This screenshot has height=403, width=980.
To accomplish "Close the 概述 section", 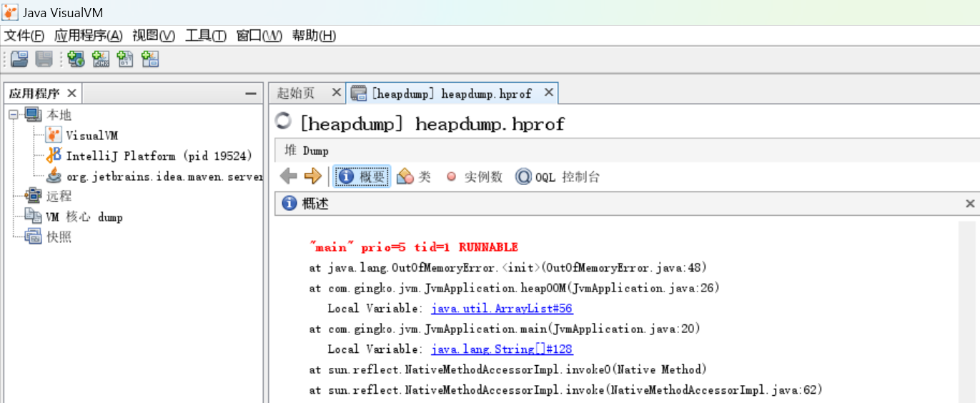I will point(970,204).
